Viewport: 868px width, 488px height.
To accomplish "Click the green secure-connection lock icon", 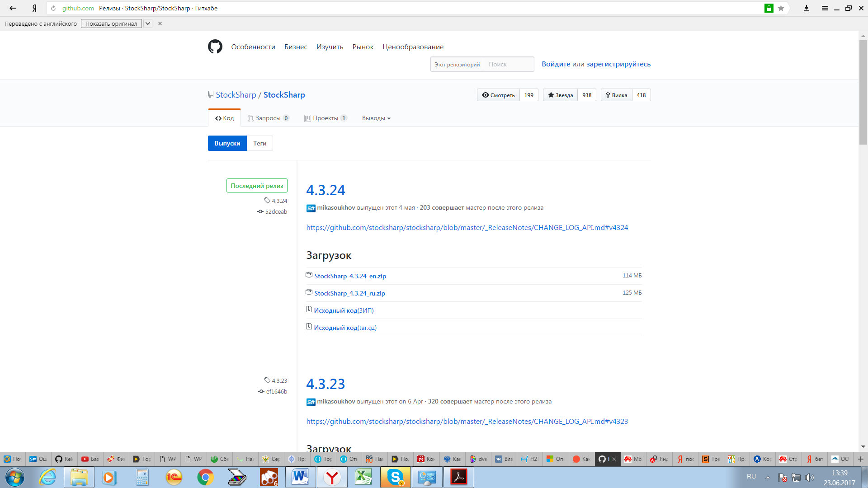I will pos(769,8).
